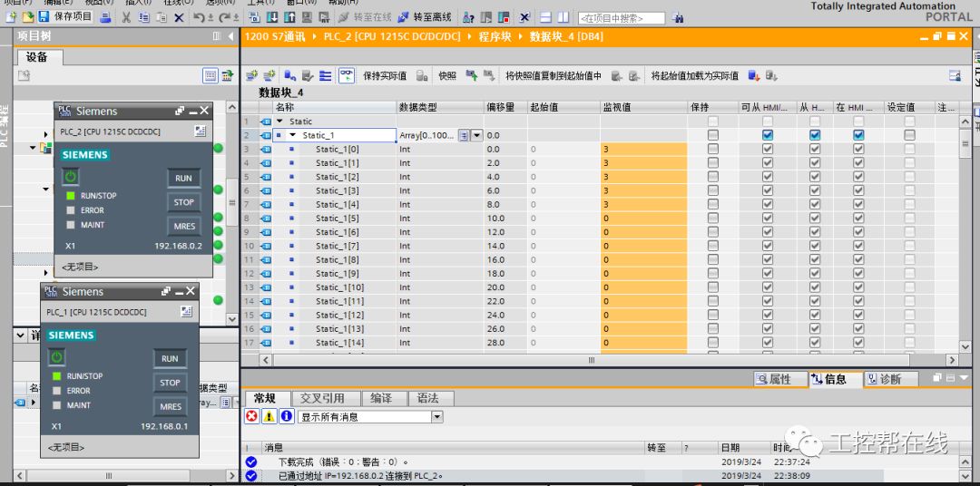Toggle the monitor all glasses icon
The image size is (980, 486).
point(347,75)
